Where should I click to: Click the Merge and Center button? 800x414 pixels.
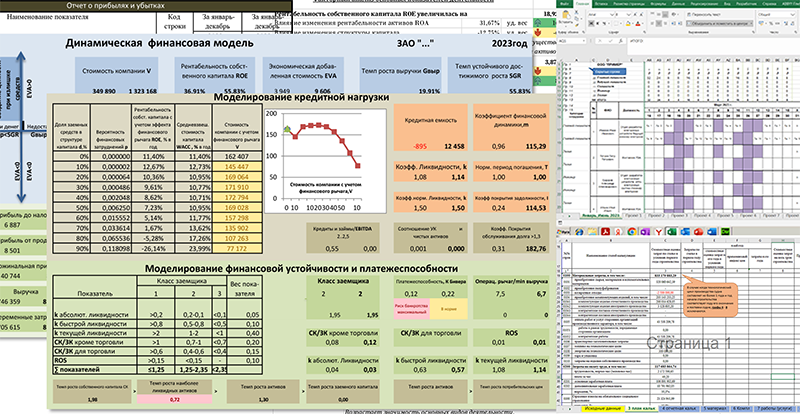tap(719, 23)
